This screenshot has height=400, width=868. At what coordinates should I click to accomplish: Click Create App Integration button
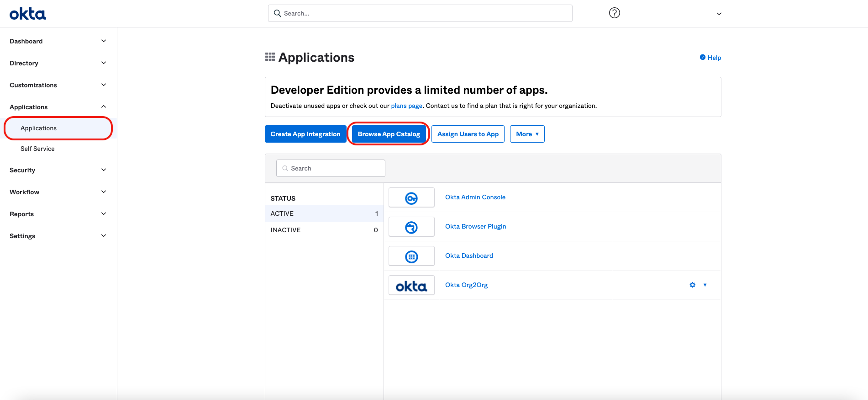[x=305, y=134]
